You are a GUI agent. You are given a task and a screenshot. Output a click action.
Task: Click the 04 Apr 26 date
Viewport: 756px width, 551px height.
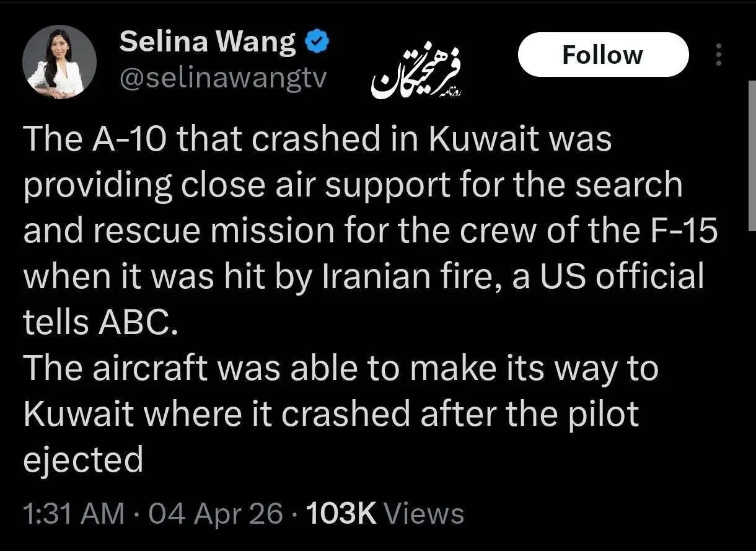[206, 514]
